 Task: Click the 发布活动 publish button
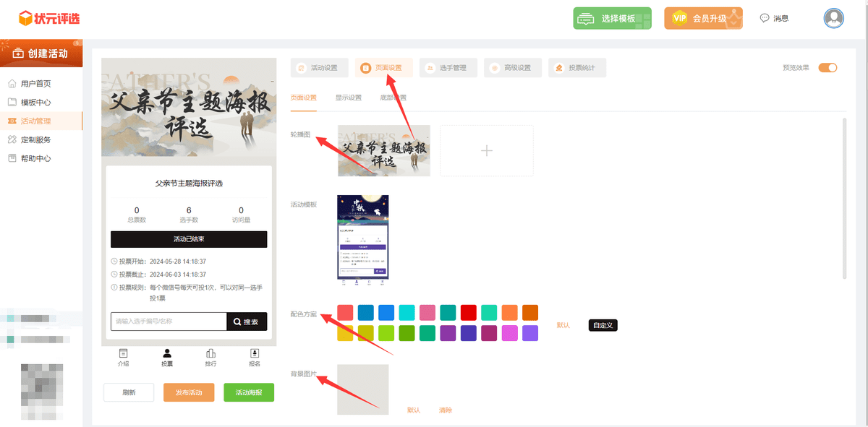[x=188, y=392]
